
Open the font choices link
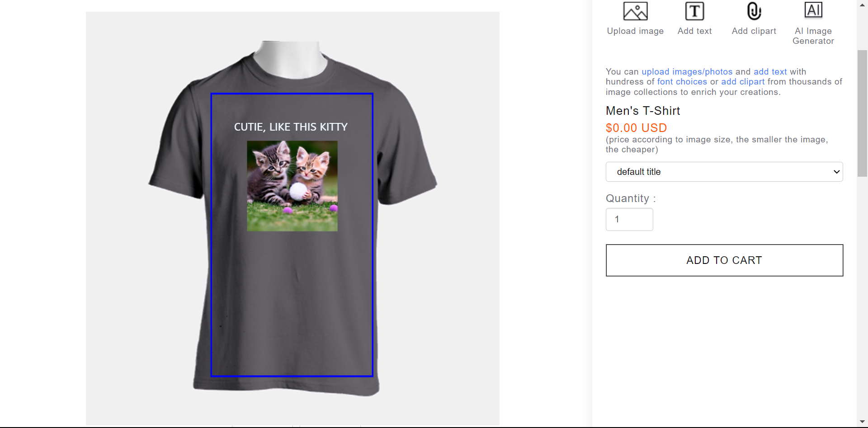point(682,82)
